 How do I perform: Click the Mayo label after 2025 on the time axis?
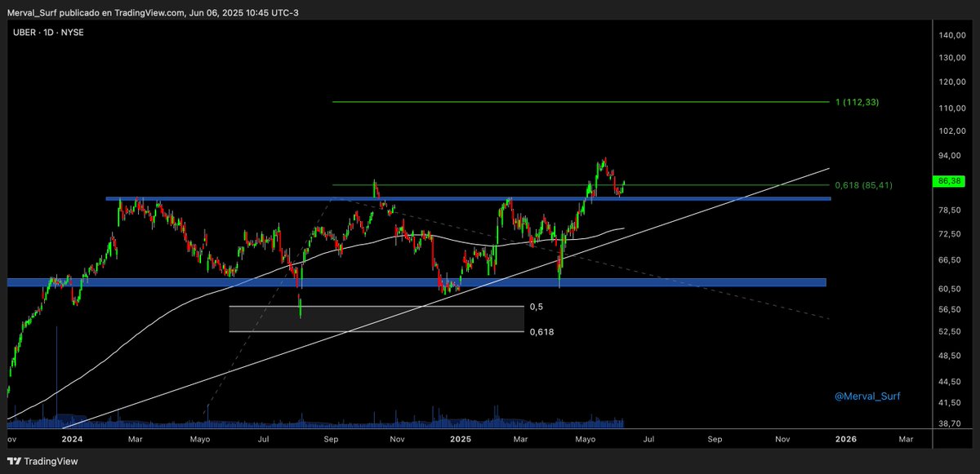(x=586, y=439)
